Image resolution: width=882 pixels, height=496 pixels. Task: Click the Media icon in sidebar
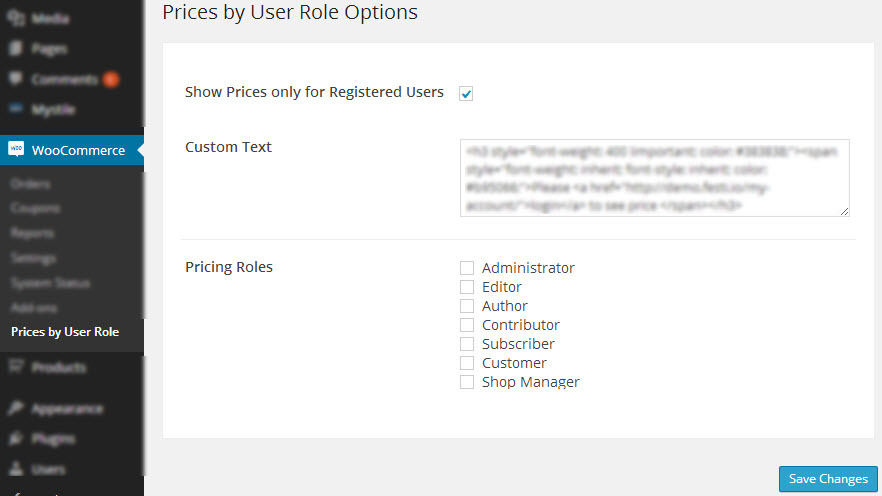tap(16, 18)
